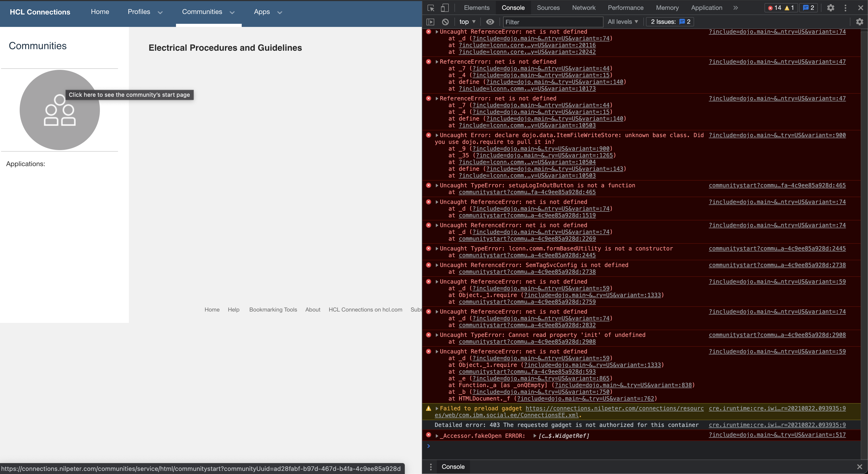Open the About footer link
The height and width of the screenshot is (474, 868).
(313, 310)
